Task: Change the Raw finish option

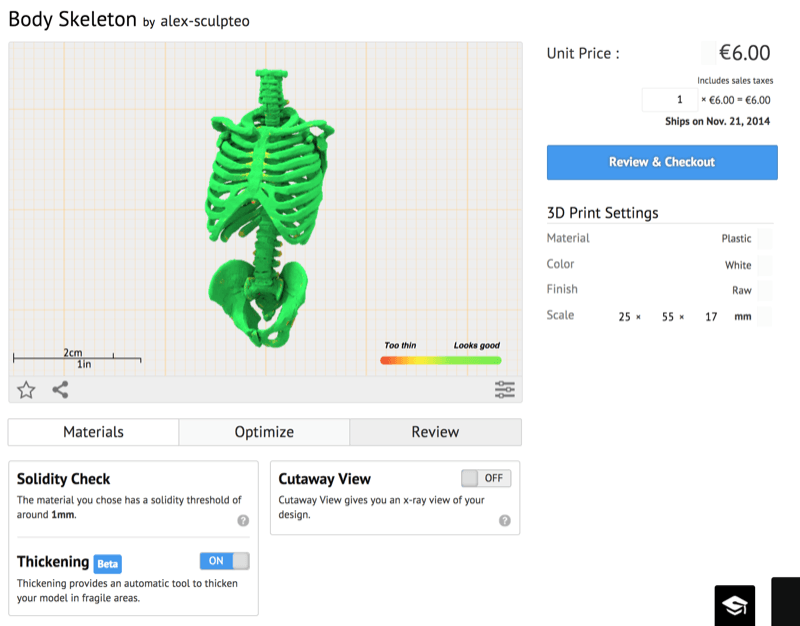Action: [x=743, y=289]
